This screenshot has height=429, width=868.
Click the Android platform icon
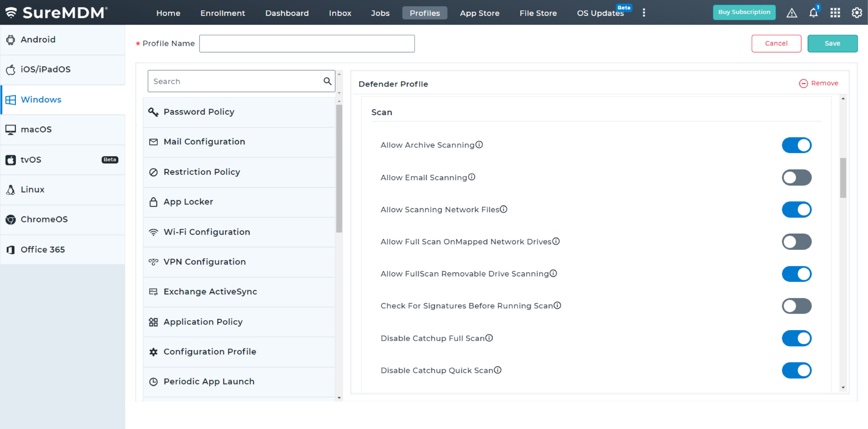point(11,40)
